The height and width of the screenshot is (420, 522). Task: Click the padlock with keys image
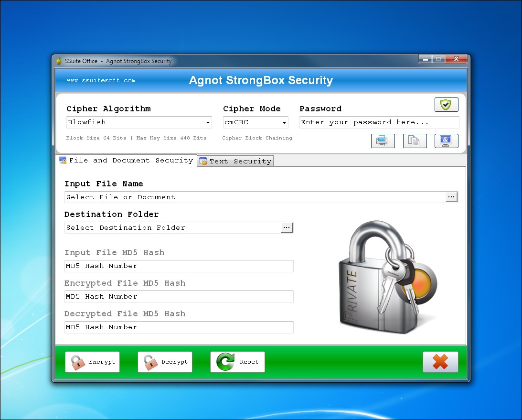388,277
